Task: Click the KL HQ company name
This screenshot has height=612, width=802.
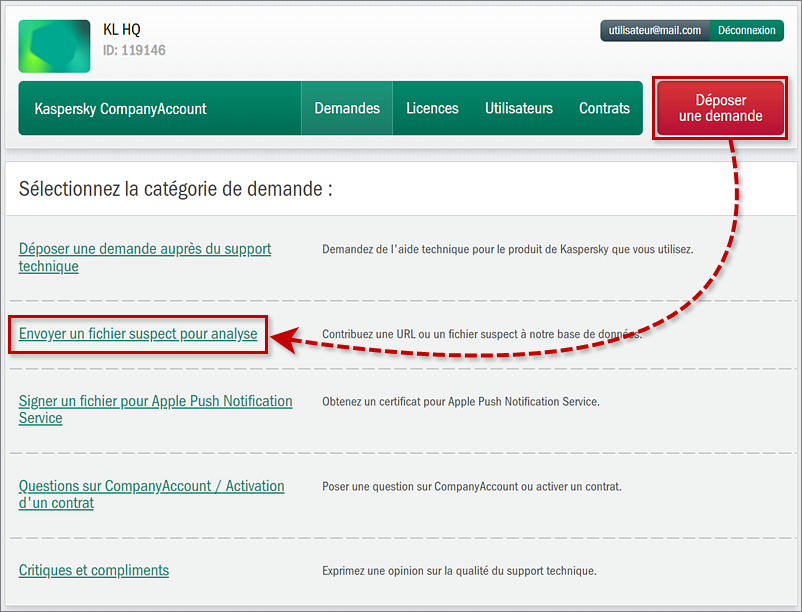Action: tap(122, 29)
